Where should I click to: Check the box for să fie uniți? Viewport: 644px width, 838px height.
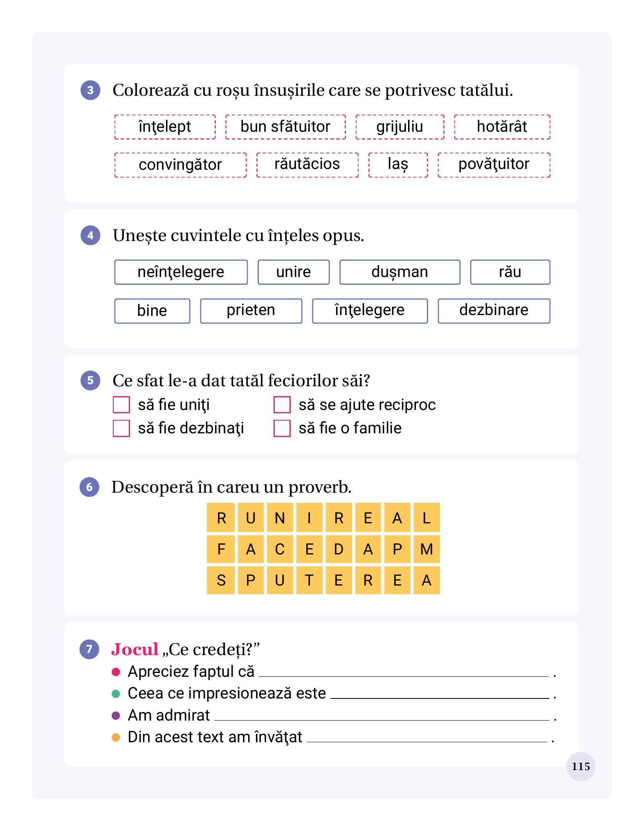click(121, 405)
